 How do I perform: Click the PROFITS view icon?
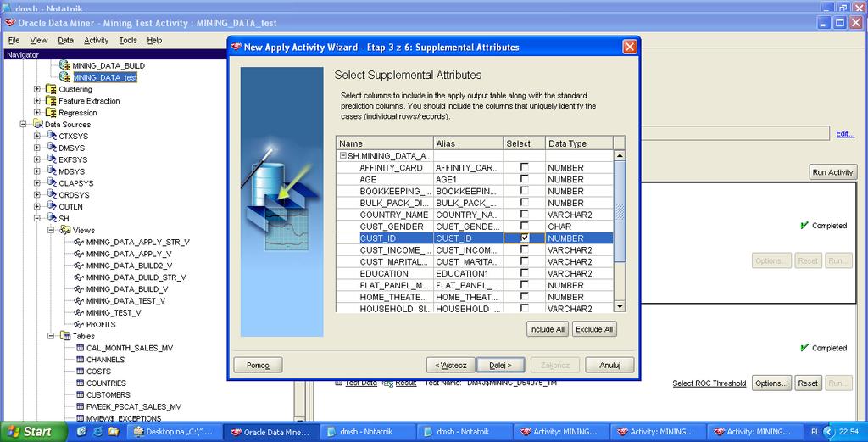(x=79, y=324)
